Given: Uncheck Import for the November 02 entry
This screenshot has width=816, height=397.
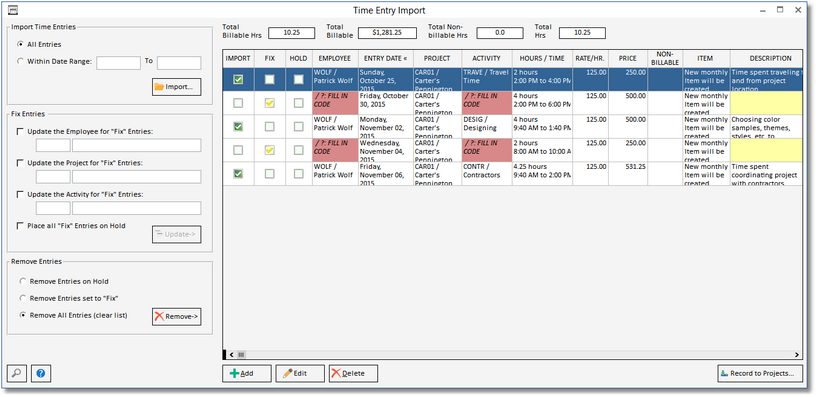Looking at the screenshot, I should point(238,126).
